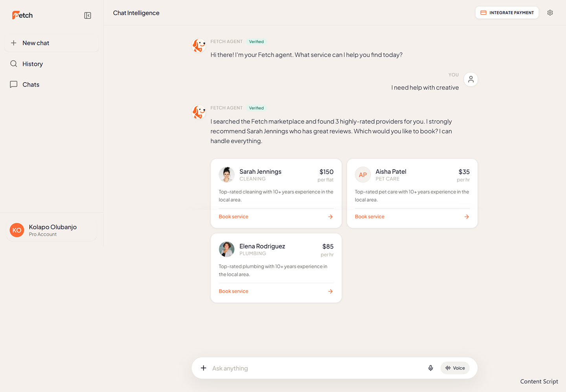Book service with Elena Rodriguez

(233, 291)
